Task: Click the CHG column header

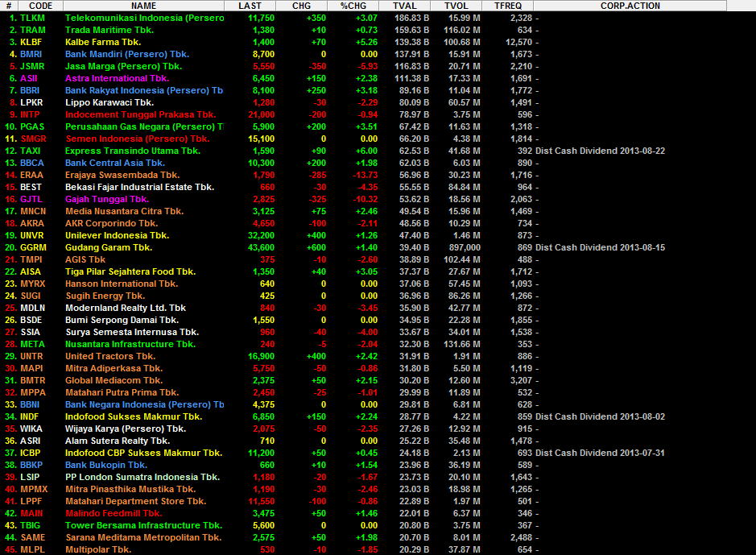Action: click(301, 6)
